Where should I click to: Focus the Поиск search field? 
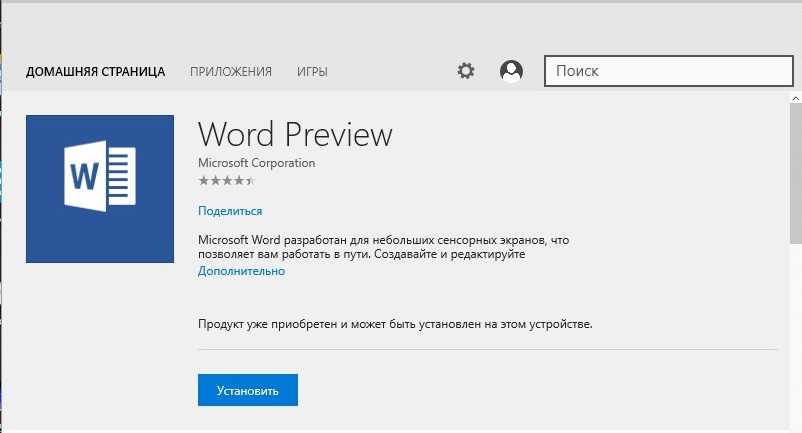point(669,71)
